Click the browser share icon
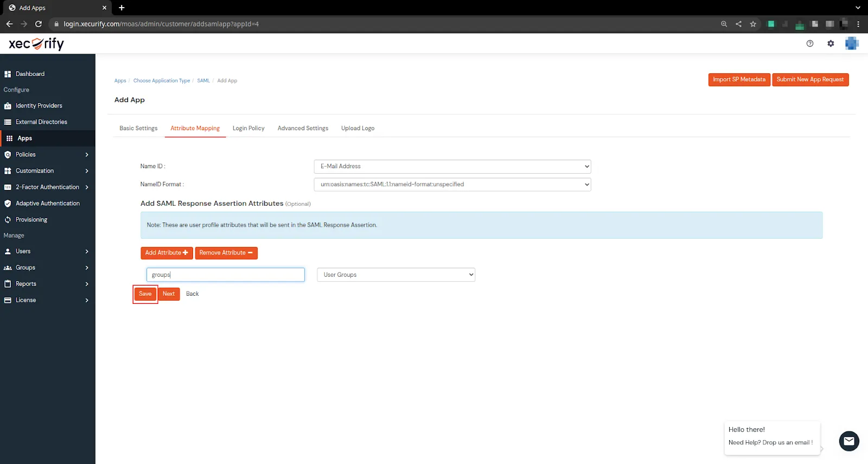 coord(738,24)
